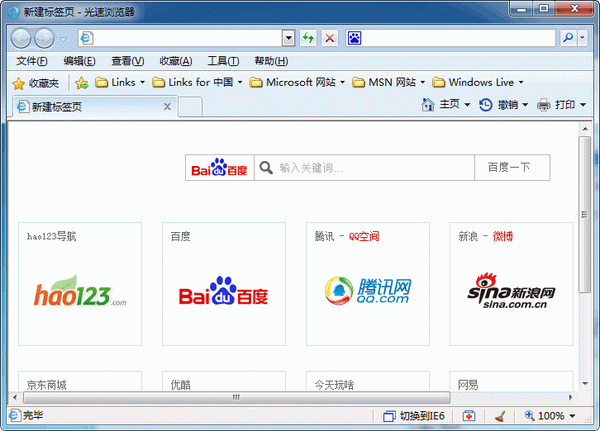The width and height of the screenshot is (600, 431).
Task: Expand the zoom level dropdown arrow
Action: [572, 416]
